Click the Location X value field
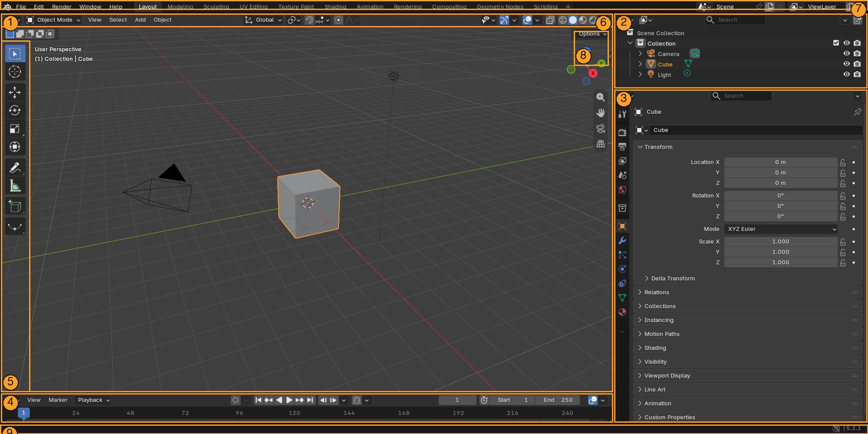This screenshot has height=434, width=868. coord(780,162)
